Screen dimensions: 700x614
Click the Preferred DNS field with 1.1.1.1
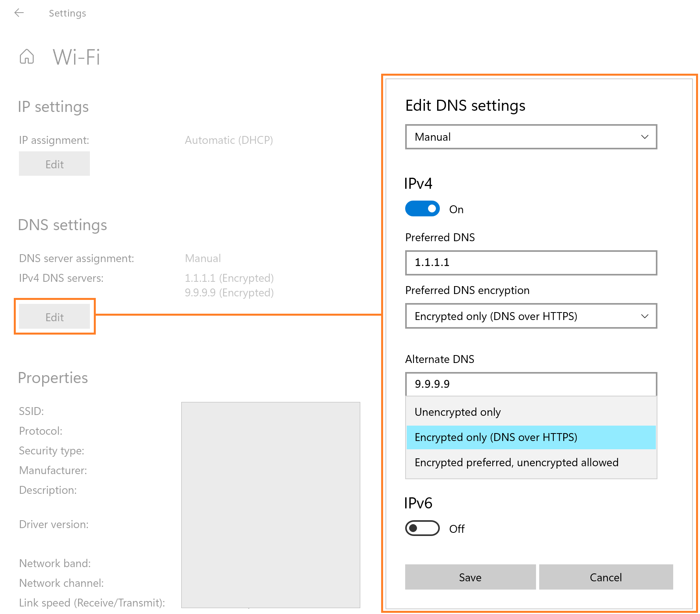point(531,262)
